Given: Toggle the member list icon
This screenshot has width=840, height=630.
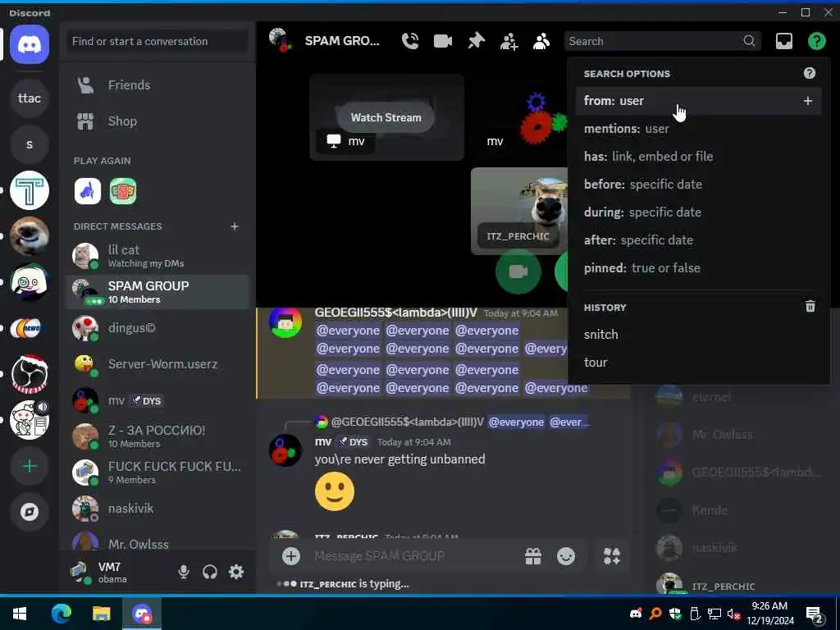Looking at the screenshot, I should 541,41.
